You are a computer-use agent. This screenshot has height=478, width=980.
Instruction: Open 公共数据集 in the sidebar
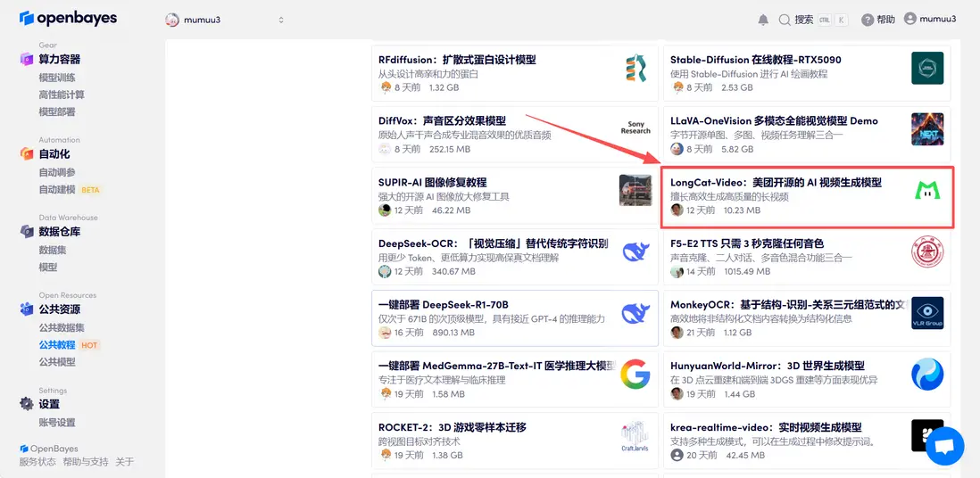(62, 327)
